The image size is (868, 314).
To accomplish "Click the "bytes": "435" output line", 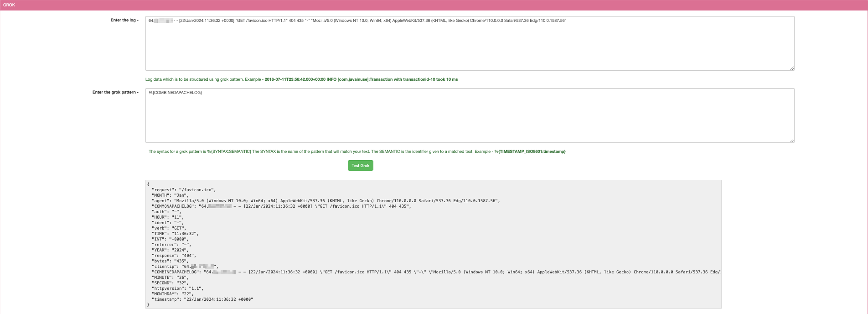I will (170, 261).
